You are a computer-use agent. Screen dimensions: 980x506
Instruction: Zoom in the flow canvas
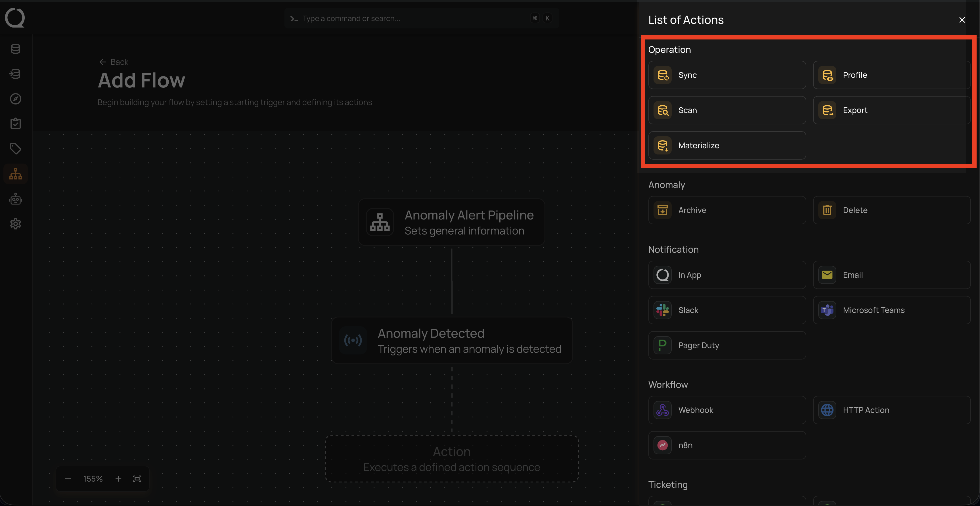click(x=118, y=479)
